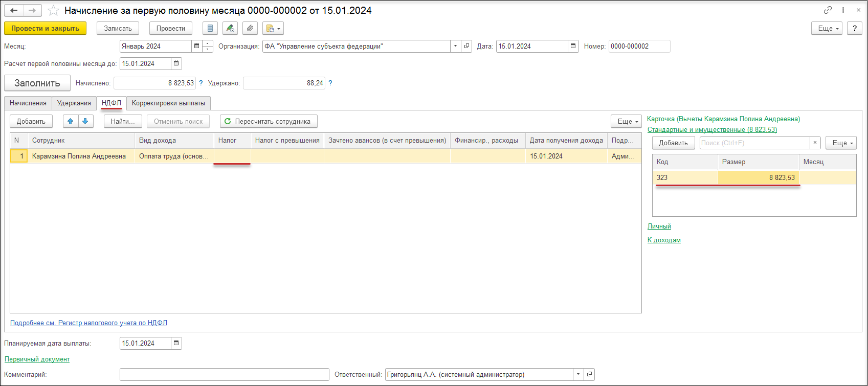
Task: Add document to favorites with star icon
Action: point(53,10)
